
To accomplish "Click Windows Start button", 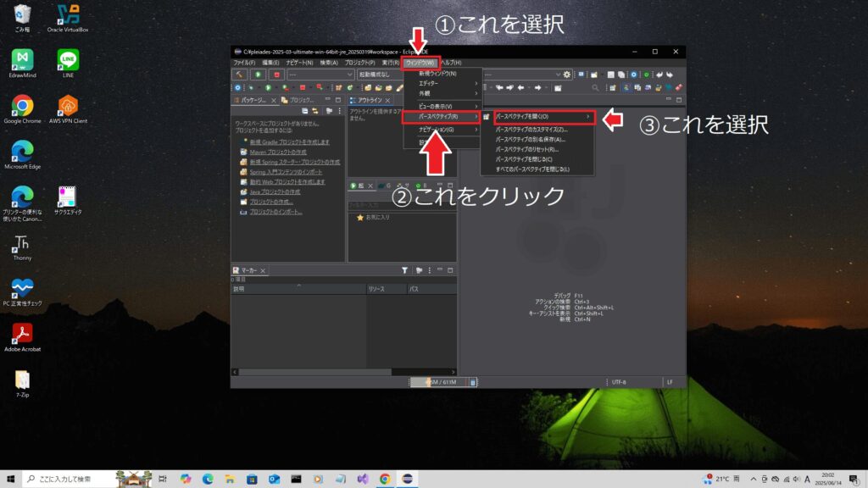I will [10, 480].
